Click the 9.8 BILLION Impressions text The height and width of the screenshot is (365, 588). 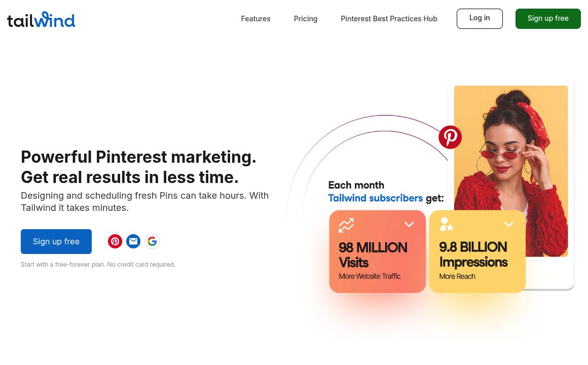coord(473,254)
